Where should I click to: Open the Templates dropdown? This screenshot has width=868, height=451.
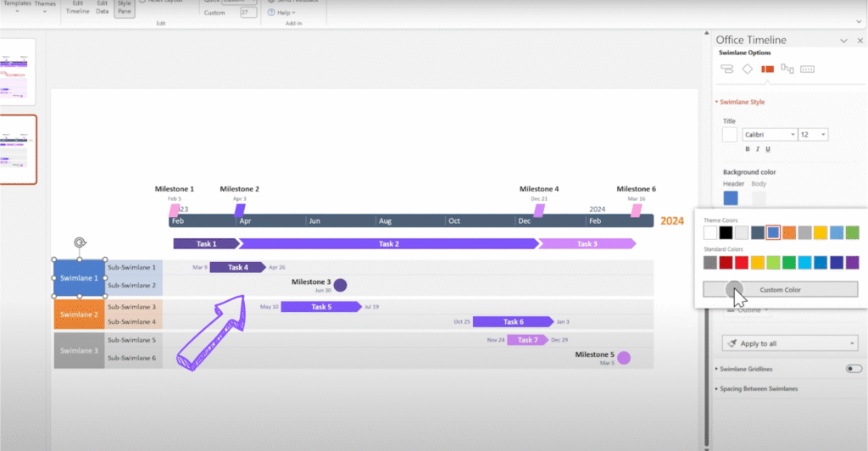[x=17, y=6]
